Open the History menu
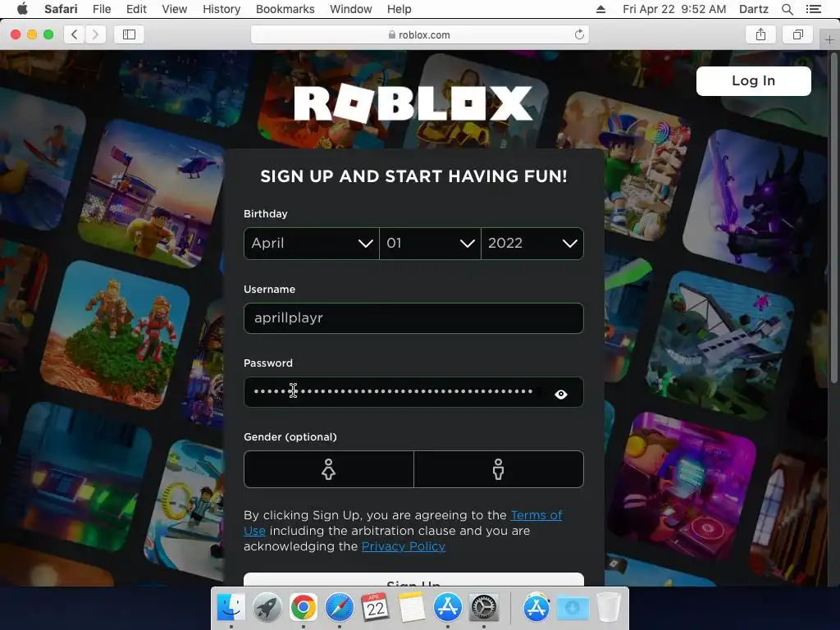Viewport: 840px width, 630px height. pos(221,9)
